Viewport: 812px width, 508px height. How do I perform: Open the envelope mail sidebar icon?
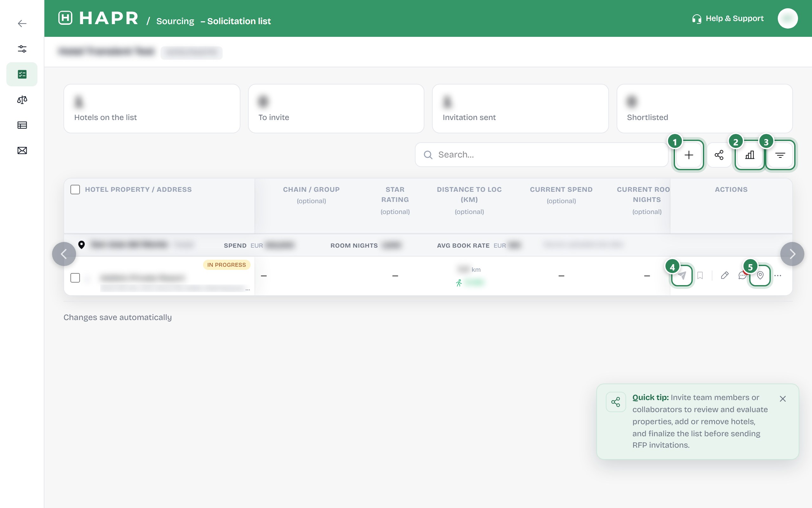click(x=22, y=150)
